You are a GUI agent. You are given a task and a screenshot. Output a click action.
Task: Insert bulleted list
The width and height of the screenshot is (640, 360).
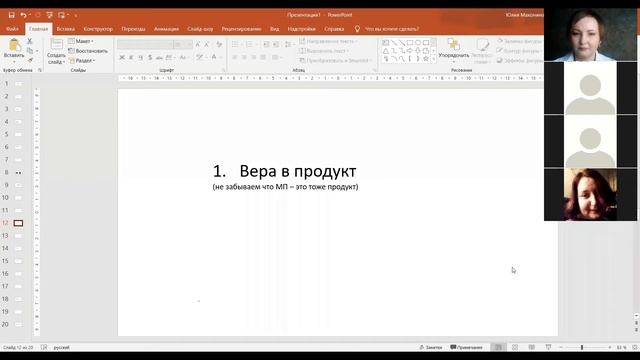[x=235, y=44]
